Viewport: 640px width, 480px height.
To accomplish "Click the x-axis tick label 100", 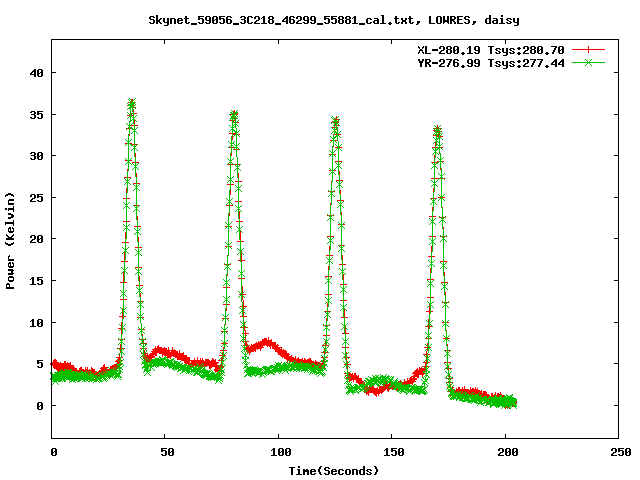I will [x=281, y=452].
